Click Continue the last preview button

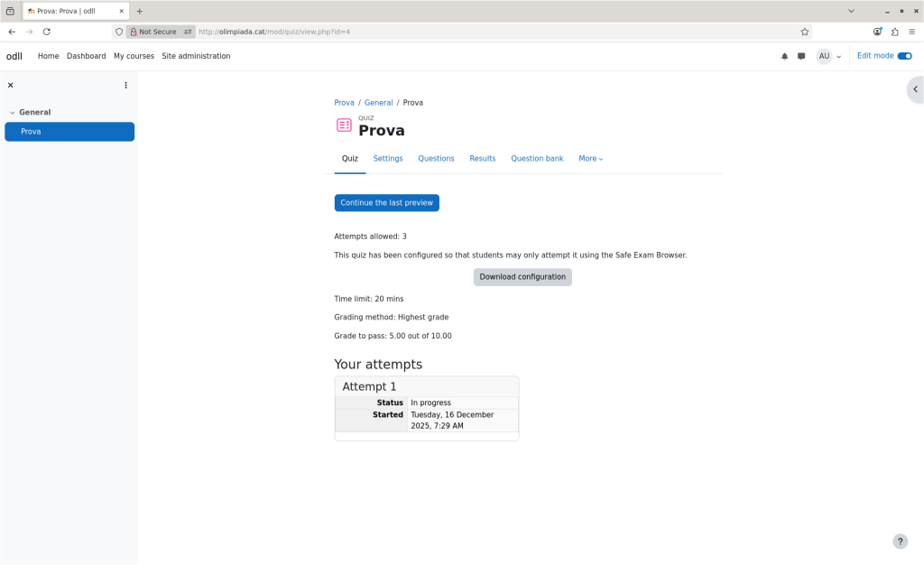[x=386, y=203]
